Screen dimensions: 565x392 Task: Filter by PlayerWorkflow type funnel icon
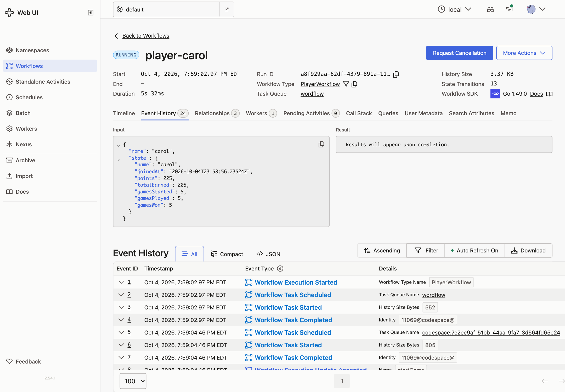point(346,84)
